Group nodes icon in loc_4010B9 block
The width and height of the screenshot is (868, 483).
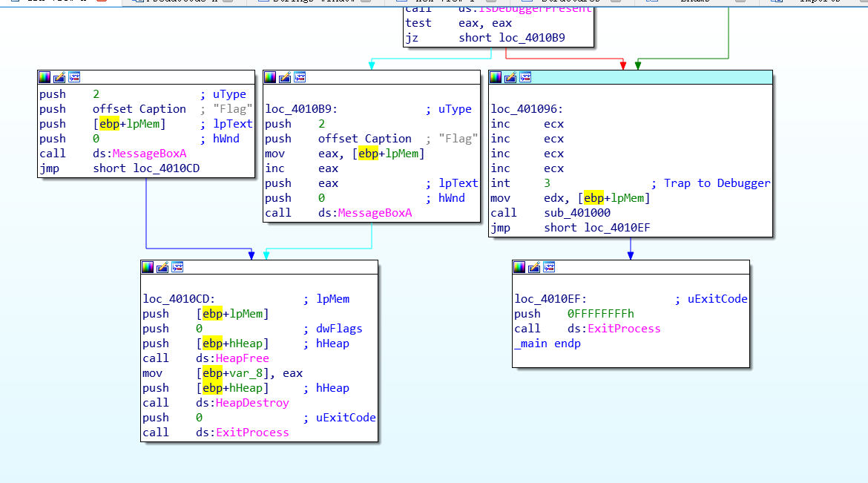click(300, 77)
